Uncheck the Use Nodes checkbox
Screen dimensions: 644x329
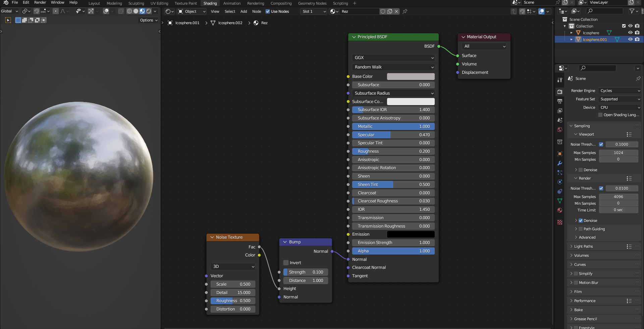point(268,11)
